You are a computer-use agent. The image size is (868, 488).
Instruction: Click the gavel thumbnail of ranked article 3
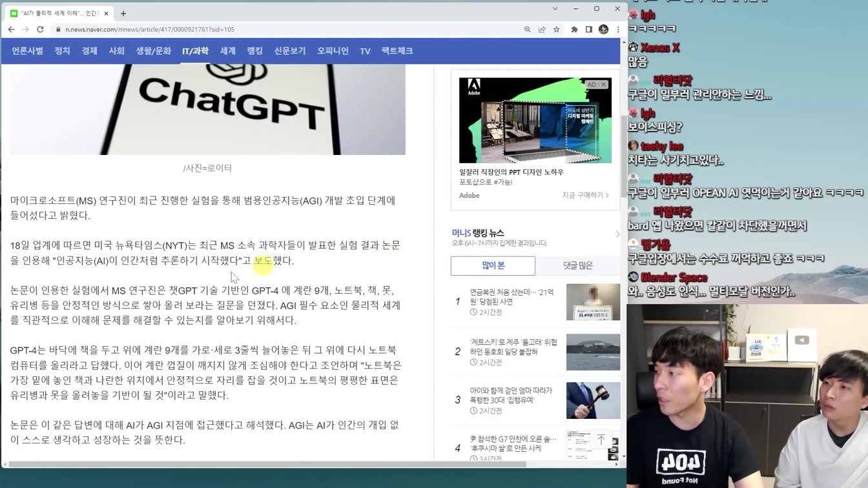coord(593,400)
